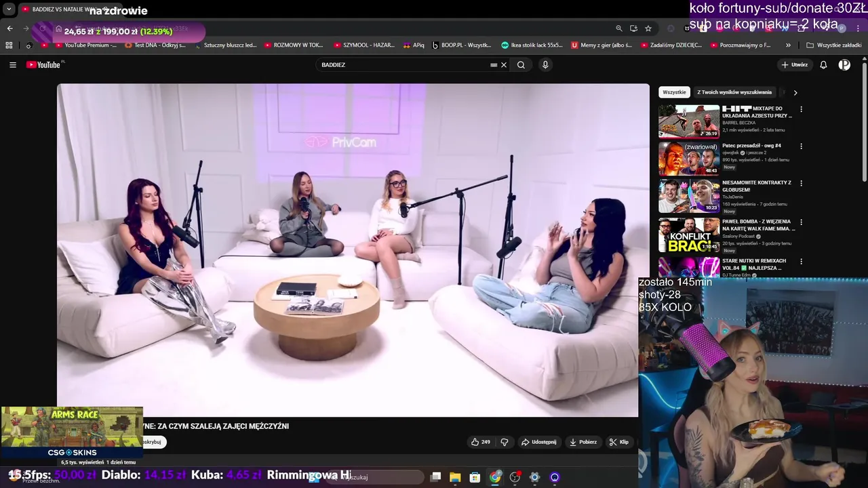Open options for HIT MIXTAPE video

801,109
